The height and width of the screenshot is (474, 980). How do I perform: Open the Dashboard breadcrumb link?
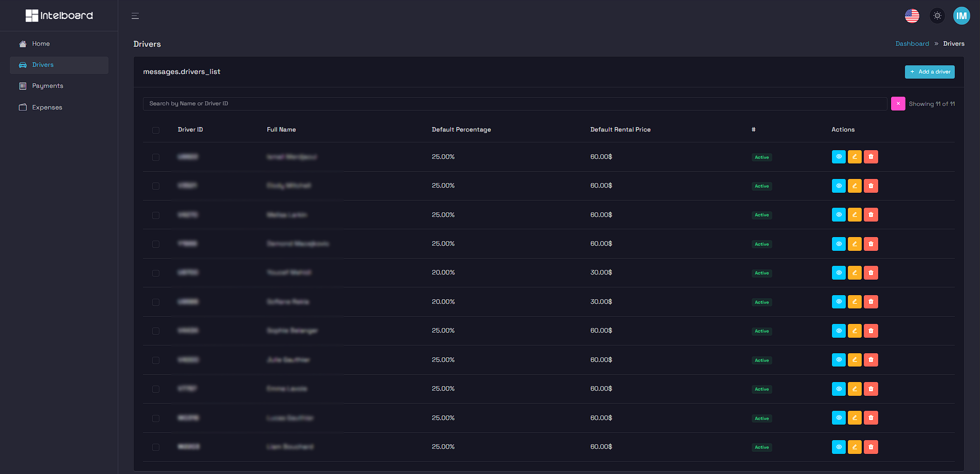tap(912, 44)
